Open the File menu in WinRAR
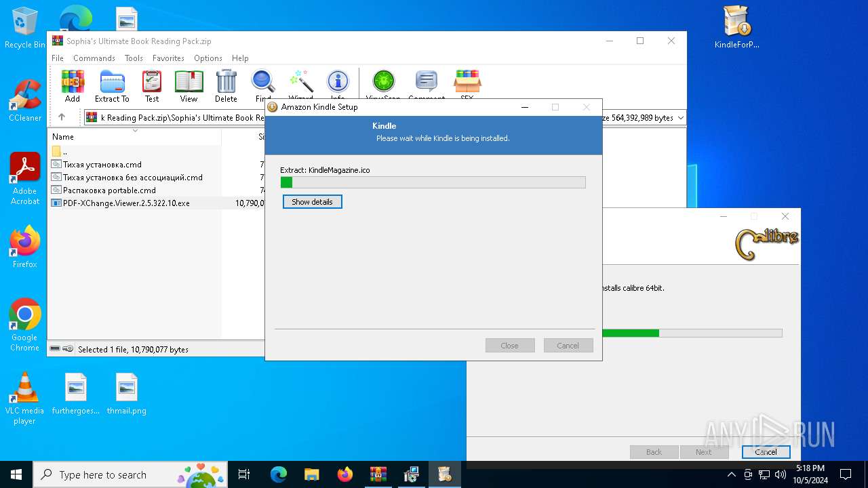 point(58,58)
